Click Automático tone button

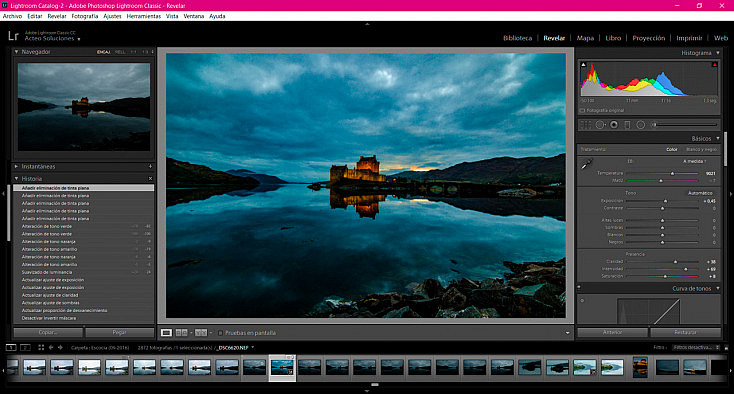700,193
